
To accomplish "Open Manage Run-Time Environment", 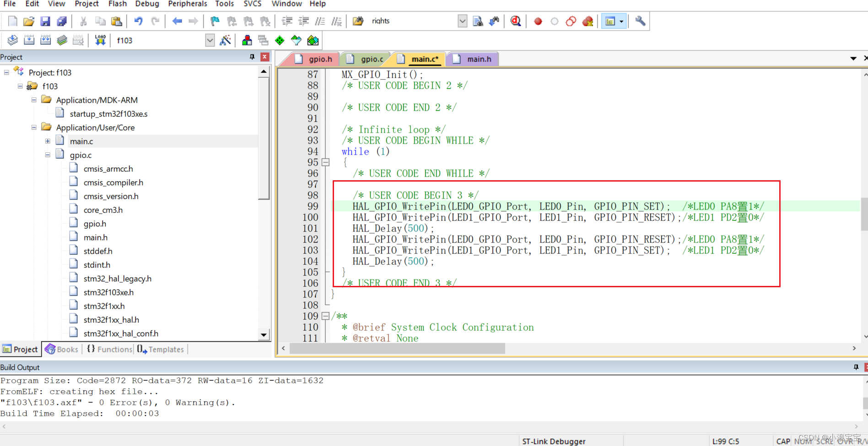I will pyautogui.click(x=280, y=40).
